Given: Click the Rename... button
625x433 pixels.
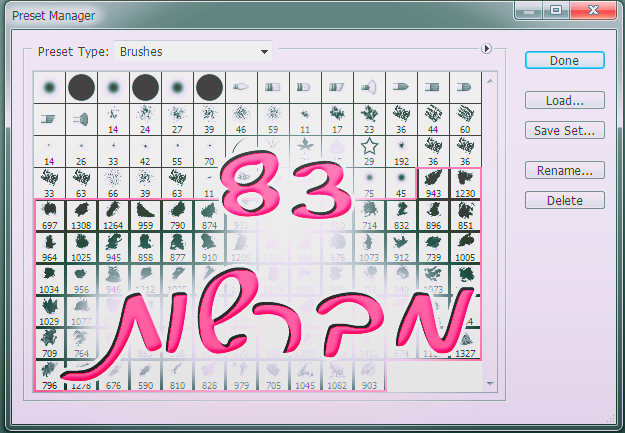Looking at the screenshot, I should pyautogui.click(x=564, y=170).
